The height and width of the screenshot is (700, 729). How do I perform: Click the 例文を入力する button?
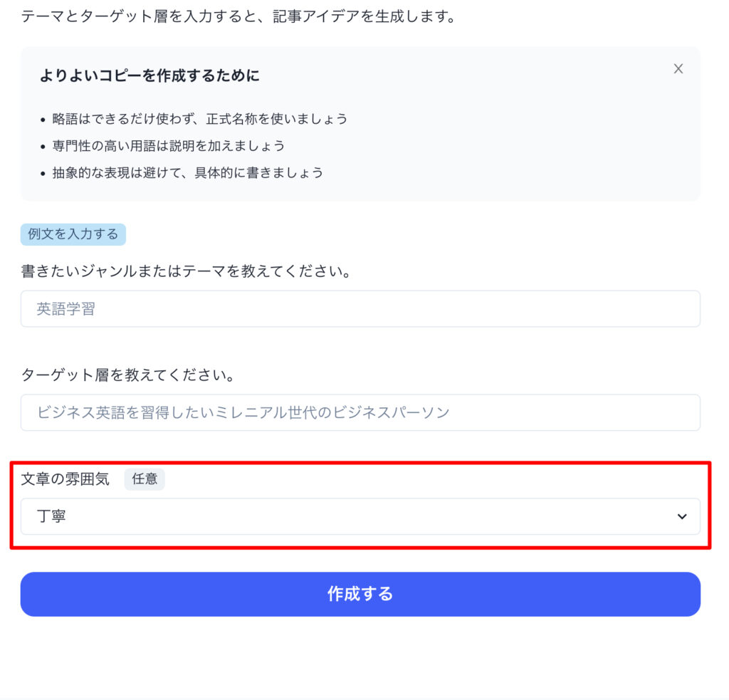73,234
